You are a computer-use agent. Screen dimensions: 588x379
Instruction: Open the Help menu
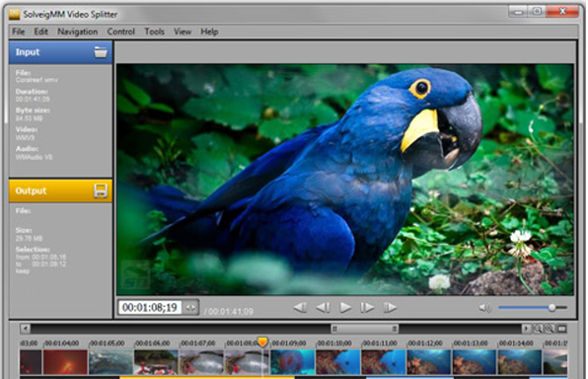click(x=209, y=32)
